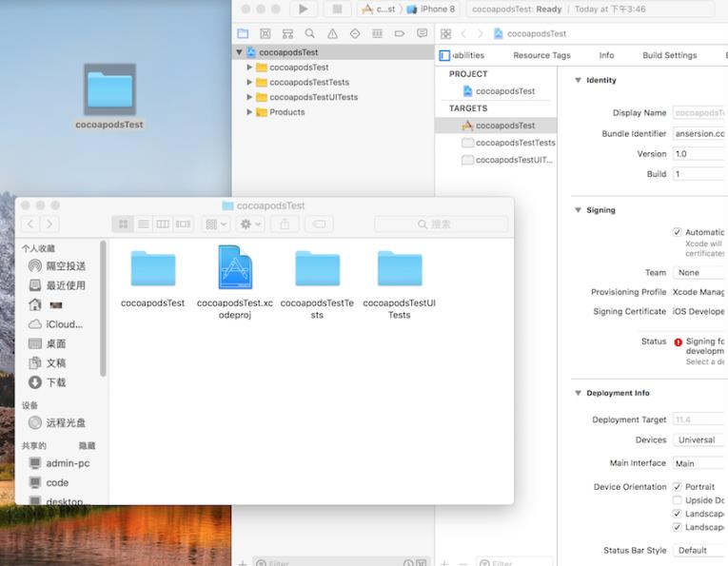Viewport: 728px width, 566px height.
Task: Switch Finder to list view
Action: click(x=143, y=224)
